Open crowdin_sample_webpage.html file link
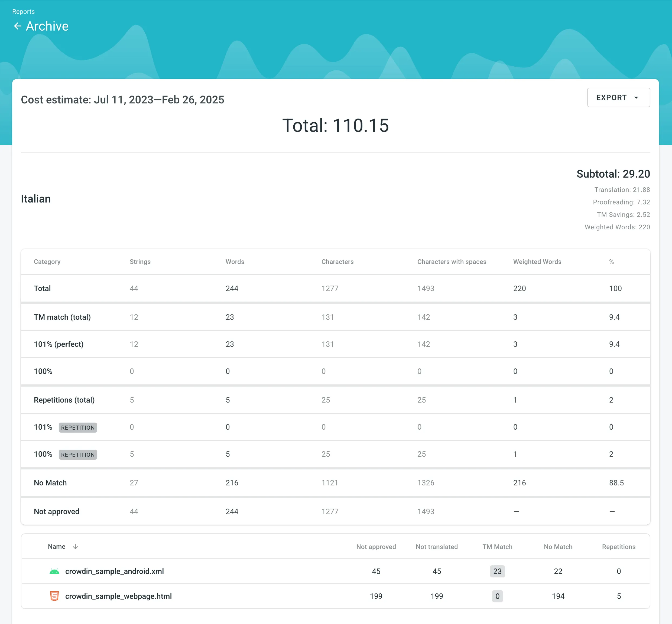The height and width of the screenshot is (624, 672). pyautogui.click(x=119, y=596)
